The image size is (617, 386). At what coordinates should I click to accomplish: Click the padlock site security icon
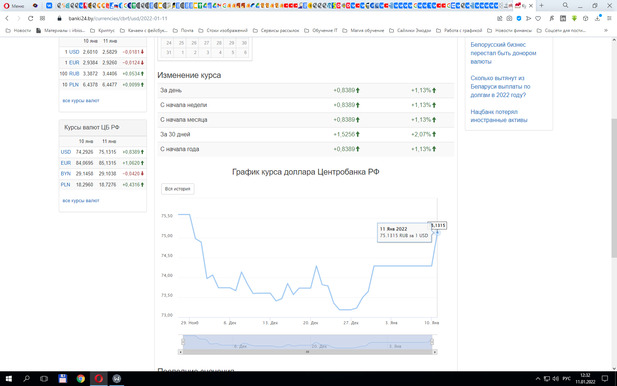[x=60, y=18]
